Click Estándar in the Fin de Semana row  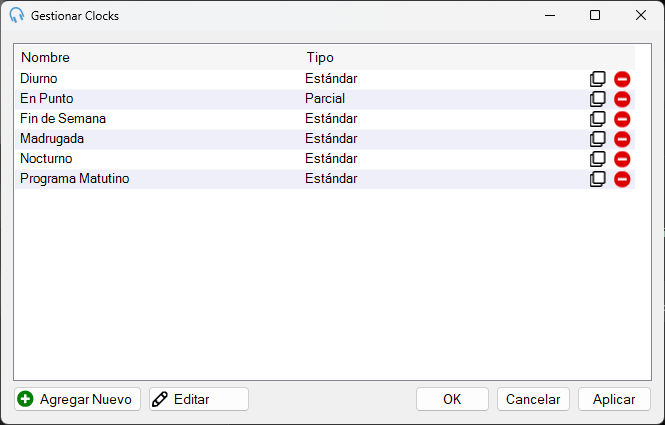pyautogui.click(x=331, y=118)
